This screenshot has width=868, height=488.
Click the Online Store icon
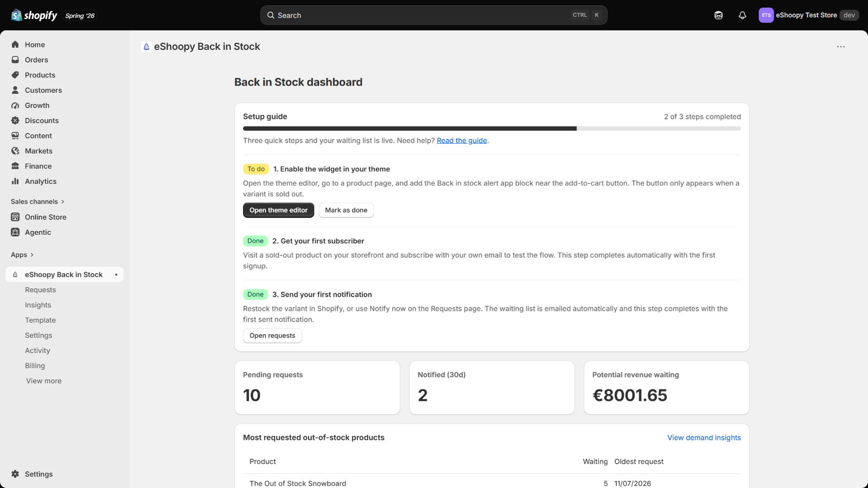click(15, 217)
